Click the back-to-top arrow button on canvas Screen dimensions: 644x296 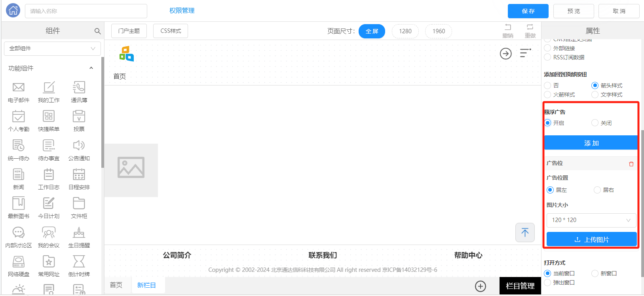pyautogui.click(x=525, y=232)
